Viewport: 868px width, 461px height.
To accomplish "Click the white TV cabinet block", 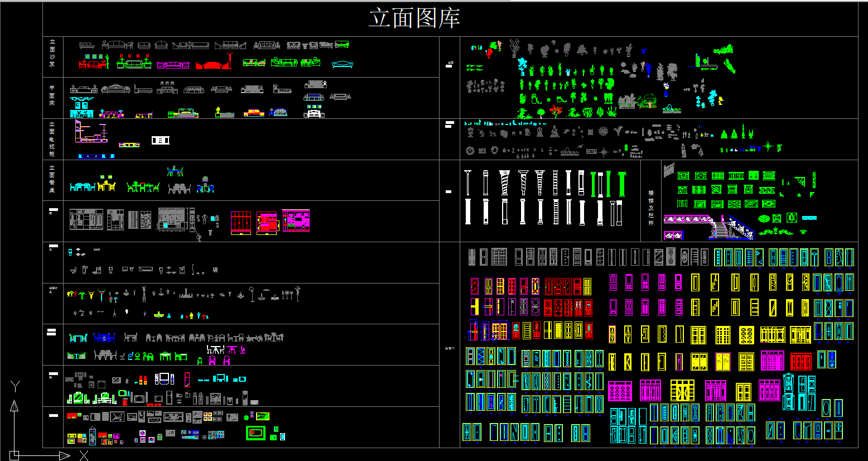I will 160,140.
